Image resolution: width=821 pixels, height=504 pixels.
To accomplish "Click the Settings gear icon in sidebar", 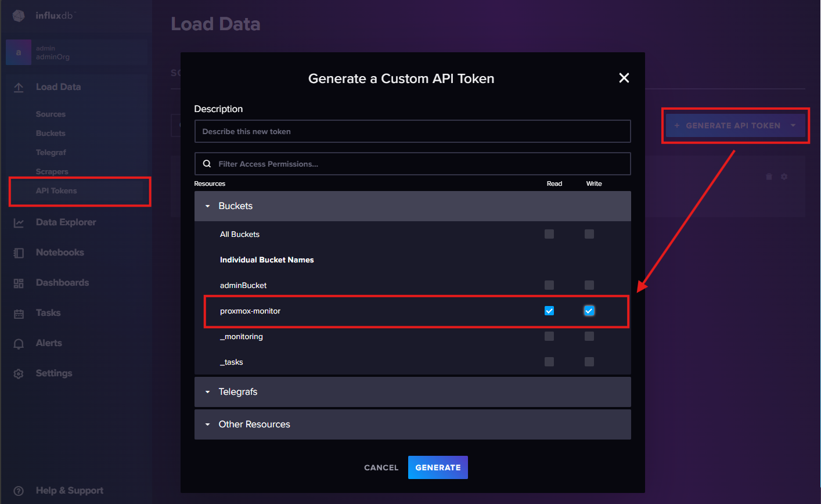I will pyautogui.click(x=19, y=373).
